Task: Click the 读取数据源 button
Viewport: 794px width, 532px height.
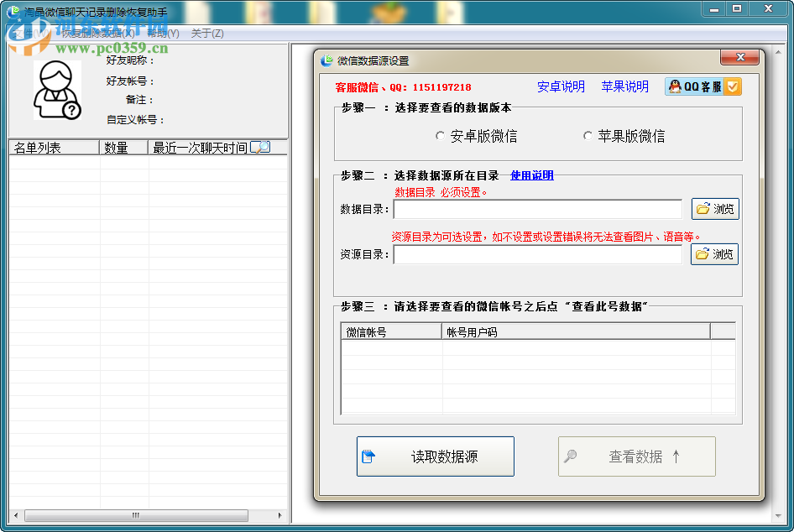Action: 436,456
